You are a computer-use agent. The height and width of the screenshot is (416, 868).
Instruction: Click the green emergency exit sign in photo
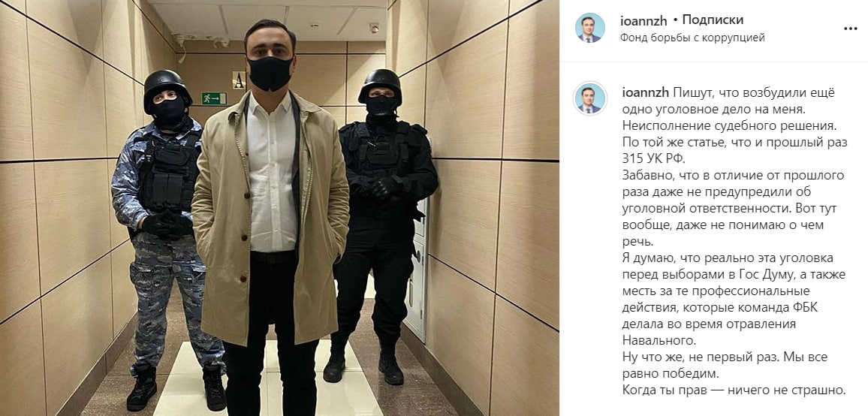click(x=214, y=98)
